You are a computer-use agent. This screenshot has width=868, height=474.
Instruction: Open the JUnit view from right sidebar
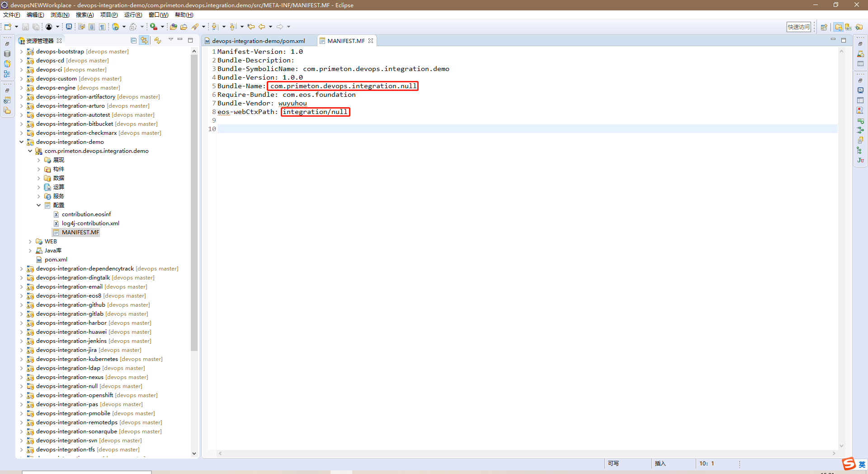pyautogui.click(x=860, y=160)
